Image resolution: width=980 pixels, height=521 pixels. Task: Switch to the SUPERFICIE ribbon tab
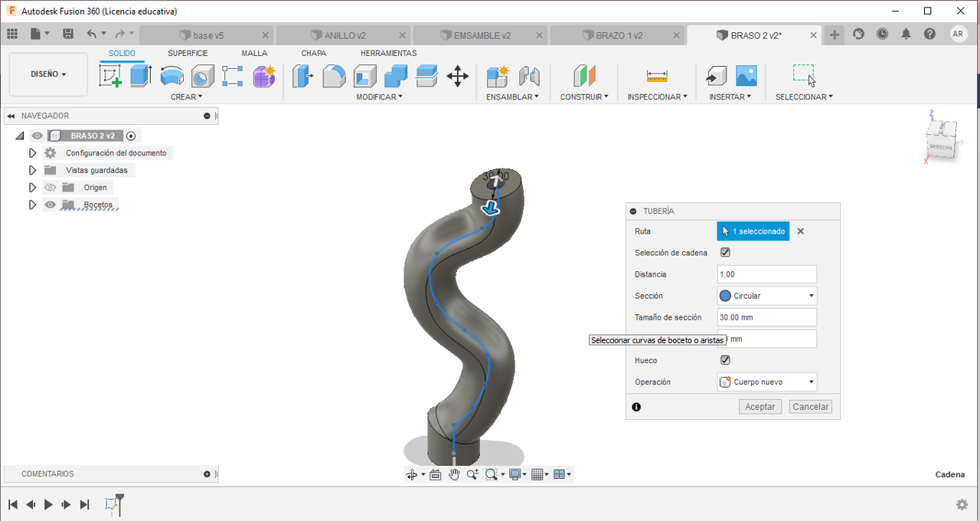click(188, 54)
